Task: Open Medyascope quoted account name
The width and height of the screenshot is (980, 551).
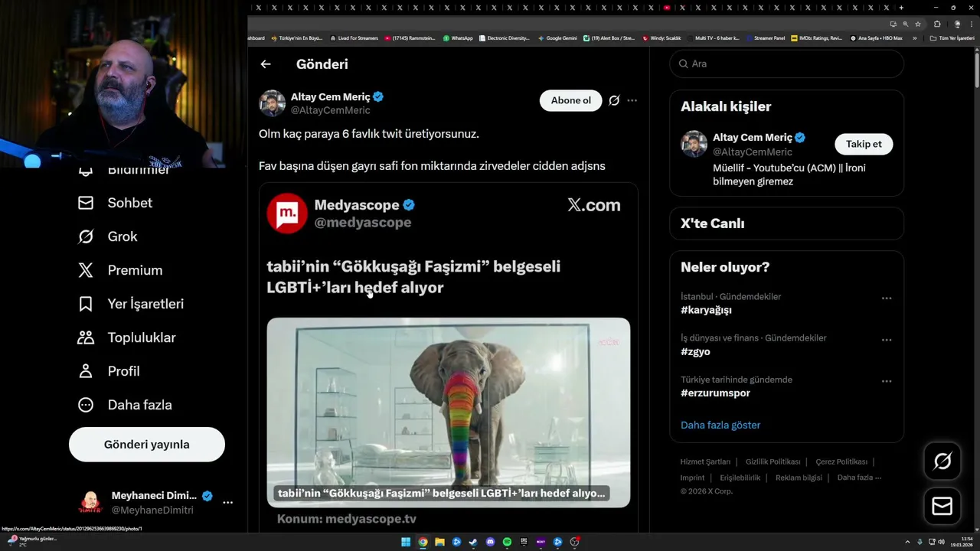Action: coord(357,205)
